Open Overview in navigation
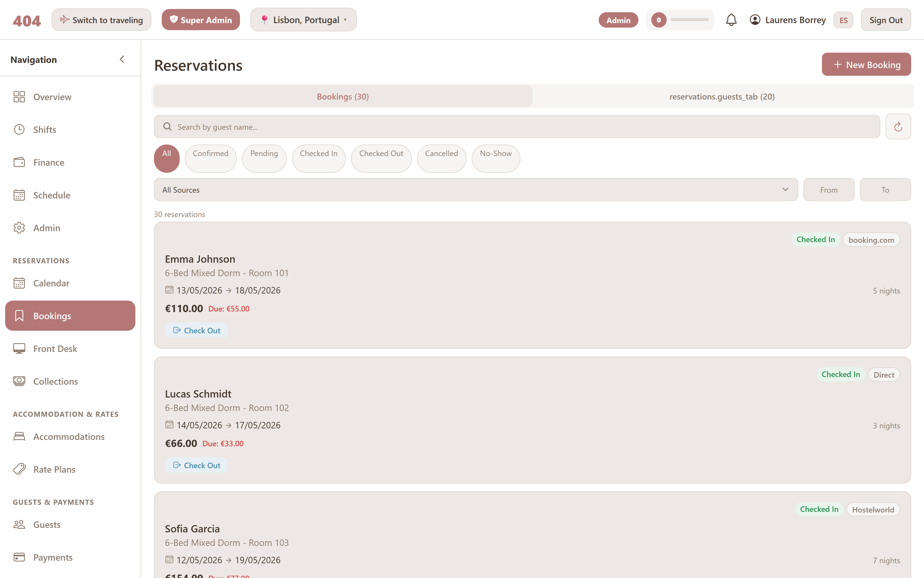This screenshot has height=578, width=924. click(70, 97)
